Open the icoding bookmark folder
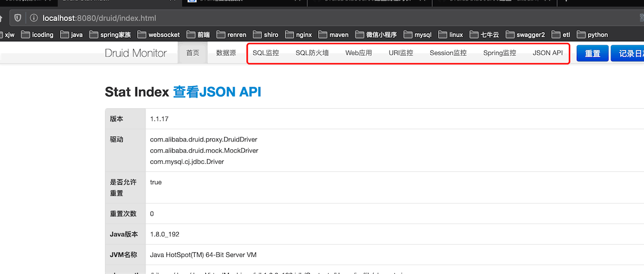This screenshot has width=644, height=274. pos(37,35)
